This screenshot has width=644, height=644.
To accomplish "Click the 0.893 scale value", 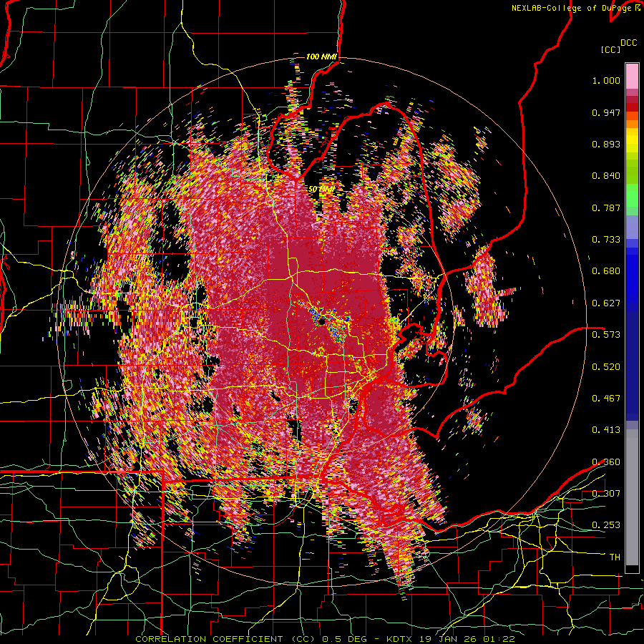I will pos(606,144).
